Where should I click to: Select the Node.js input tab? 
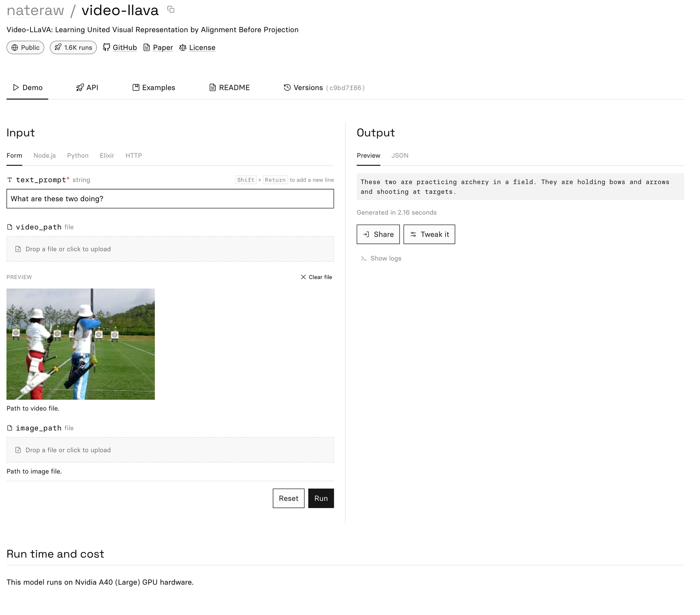coord(44,155)
